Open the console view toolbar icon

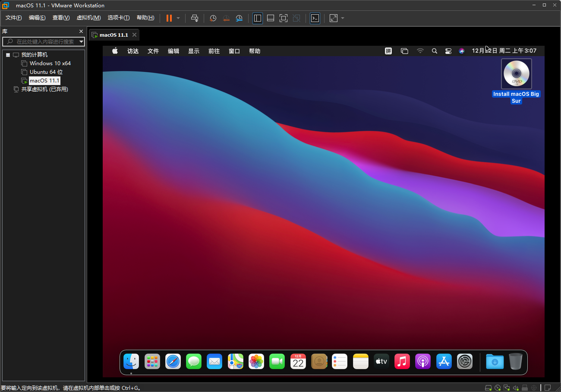coord(315,18)
